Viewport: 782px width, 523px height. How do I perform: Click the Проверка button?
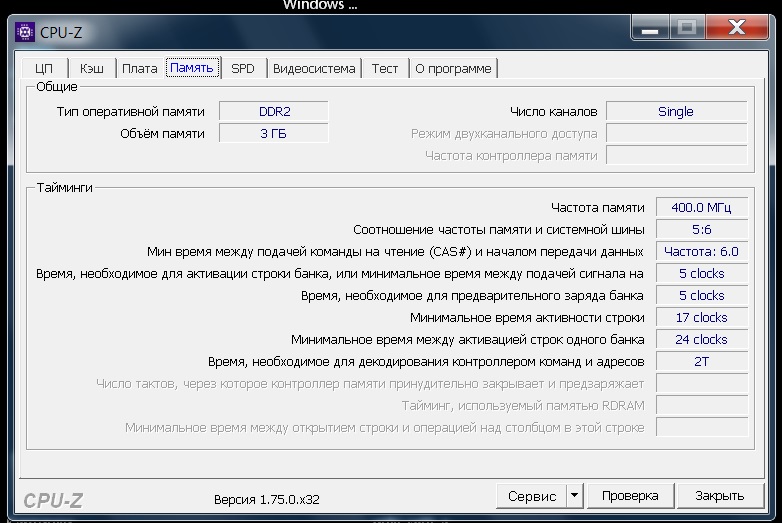point(630,496)
